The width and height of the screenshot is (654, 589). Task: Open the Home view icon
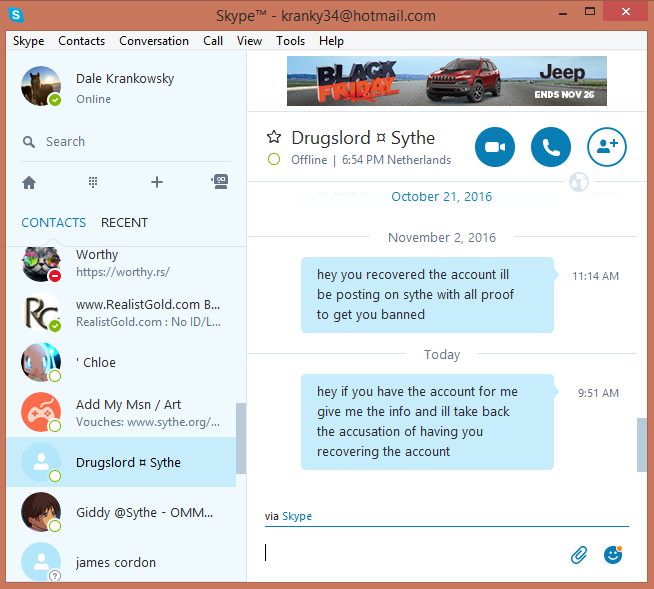click(29, 182)
